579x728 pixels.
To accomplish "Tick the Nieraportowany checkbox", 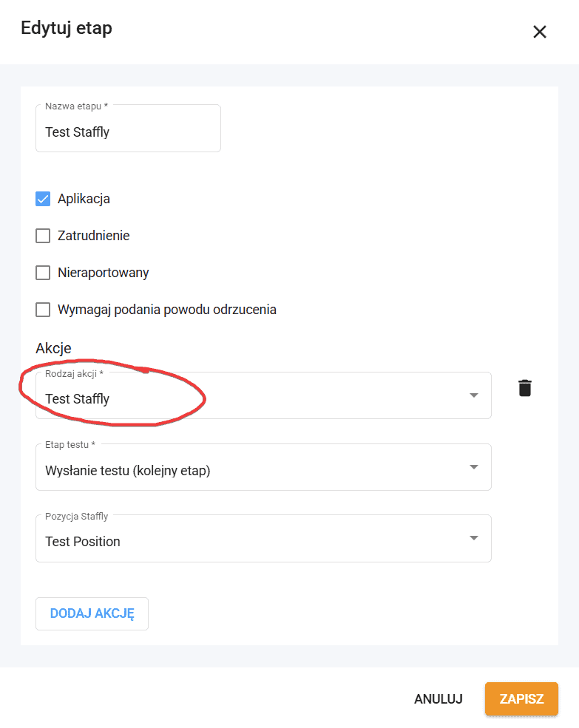I will tap(43, 273).
